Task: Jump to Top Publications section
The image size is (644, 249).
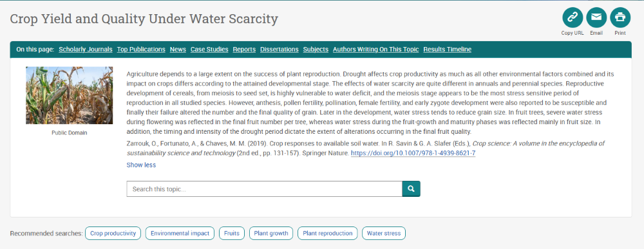Action: tap(141, 50)
